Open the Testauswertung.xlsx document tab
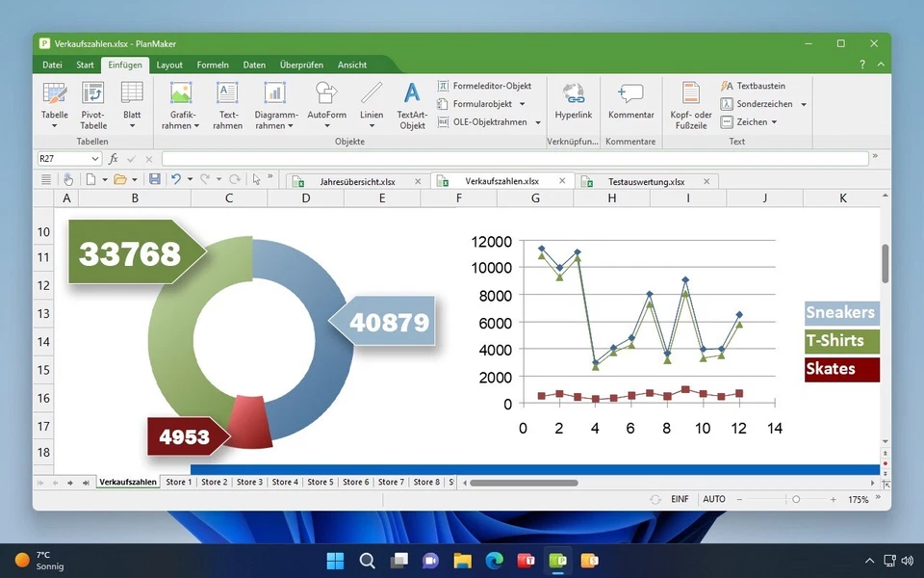924x578 pixels. 645,180
